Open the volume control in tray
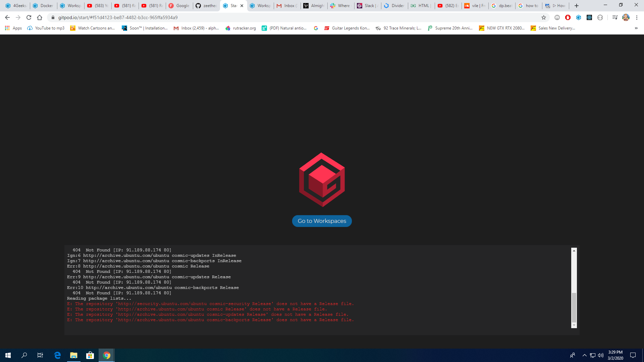 point(601,355)
